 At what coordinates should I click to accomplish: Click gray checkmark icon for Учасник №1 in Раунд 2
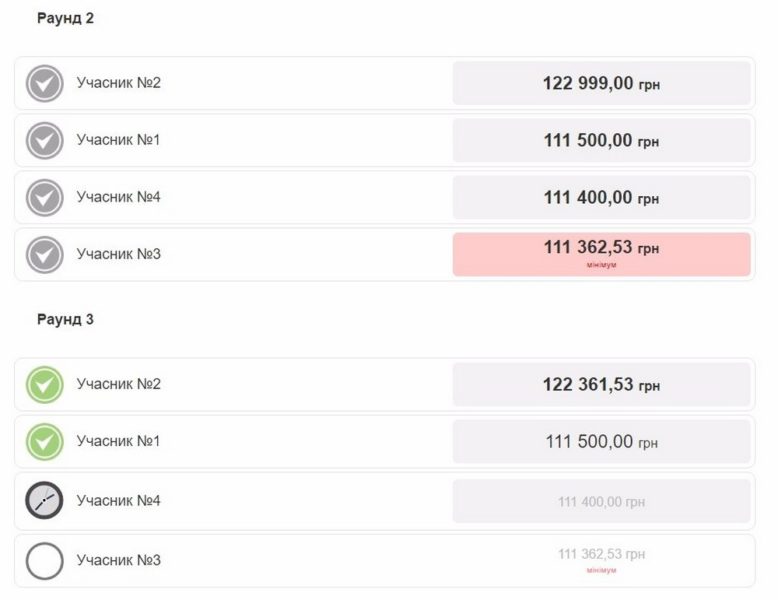44,141
